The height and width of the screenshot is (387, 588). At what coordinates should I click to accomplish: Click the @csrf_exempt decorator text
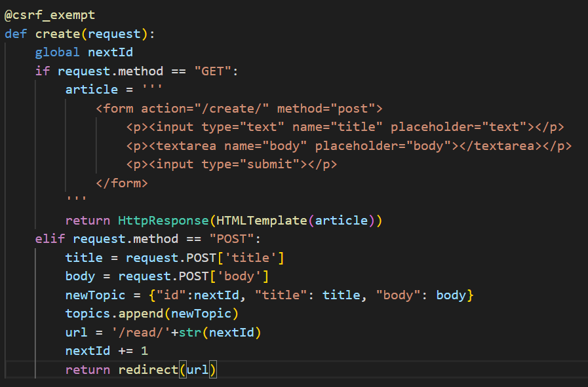[x=50, y=15]
